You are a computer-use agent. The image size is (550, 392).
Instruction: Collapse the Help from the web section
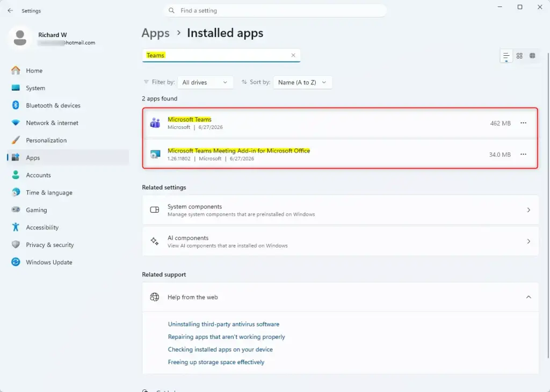[529, 297]
